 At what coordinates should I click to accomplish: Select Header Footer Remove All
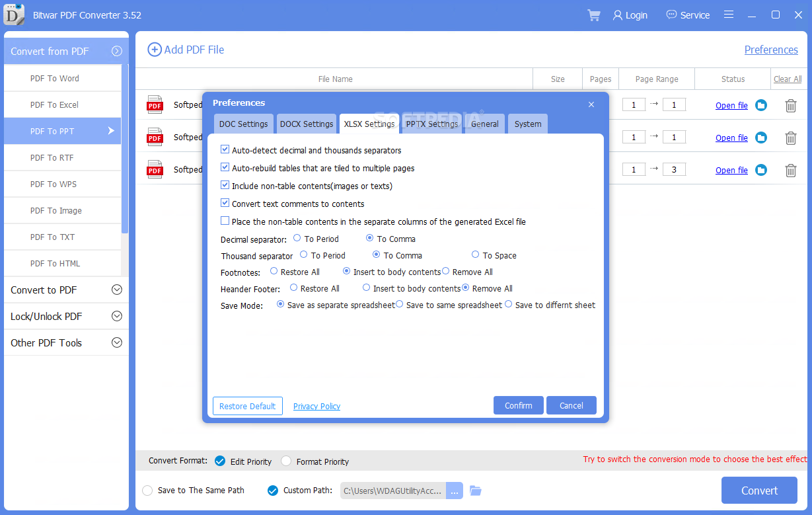coord(466,288)
